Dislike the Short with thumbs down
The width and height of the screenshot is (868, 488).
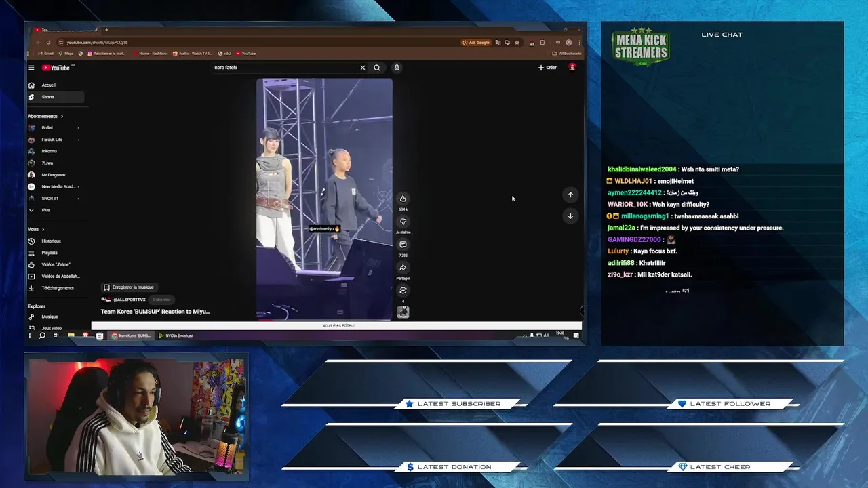[403, 222]
